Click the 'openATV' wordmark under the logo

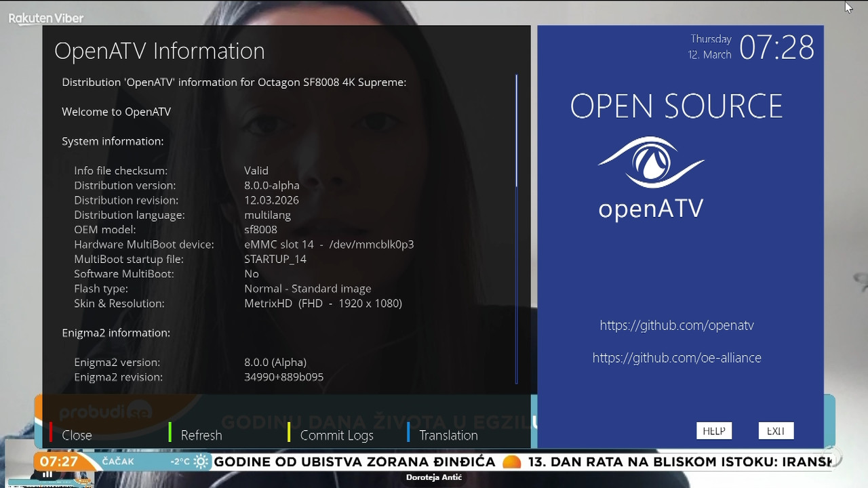(651, 208)
